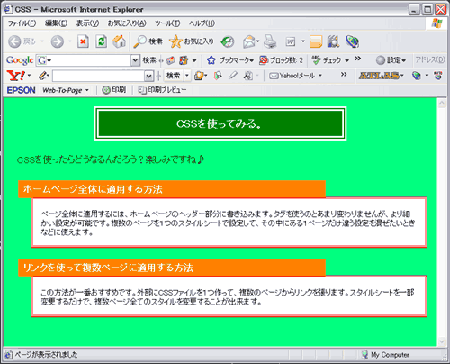
Task: Click the paragraph beginning CSSを使ったらどうなるんだろう
Action: [x=110, y=160]
